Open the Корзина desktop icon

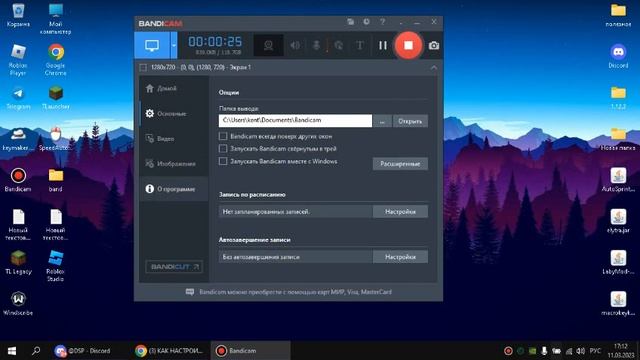18,16
